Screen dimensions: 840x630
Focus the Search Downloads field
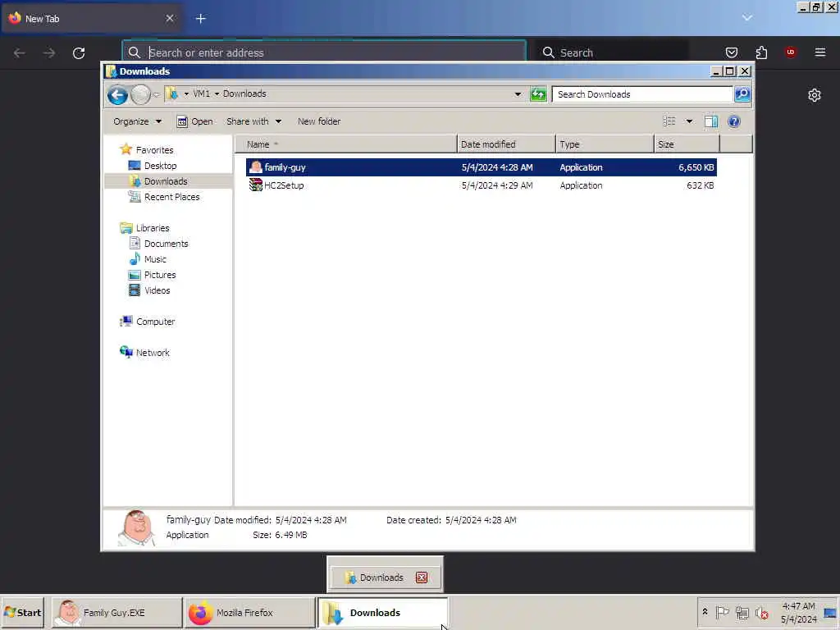(x=642, y=94)
